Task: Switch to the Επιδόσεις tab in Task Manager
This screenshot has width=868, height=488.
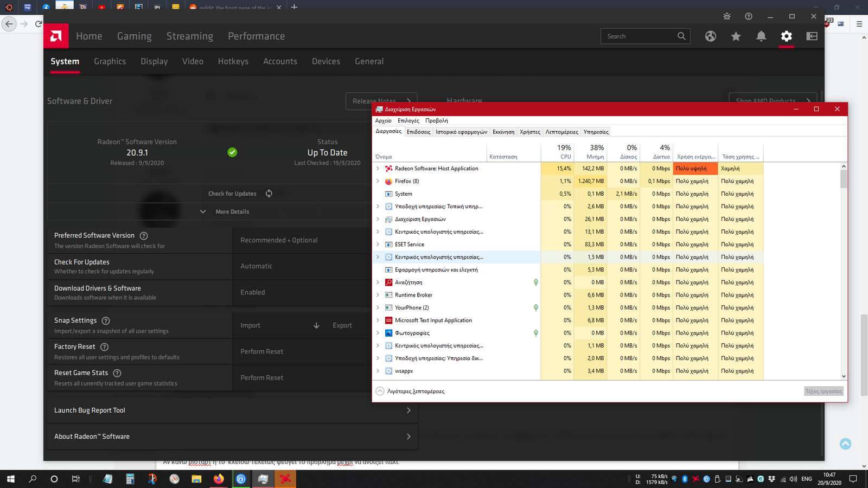Action: click(x=418, y=132)
